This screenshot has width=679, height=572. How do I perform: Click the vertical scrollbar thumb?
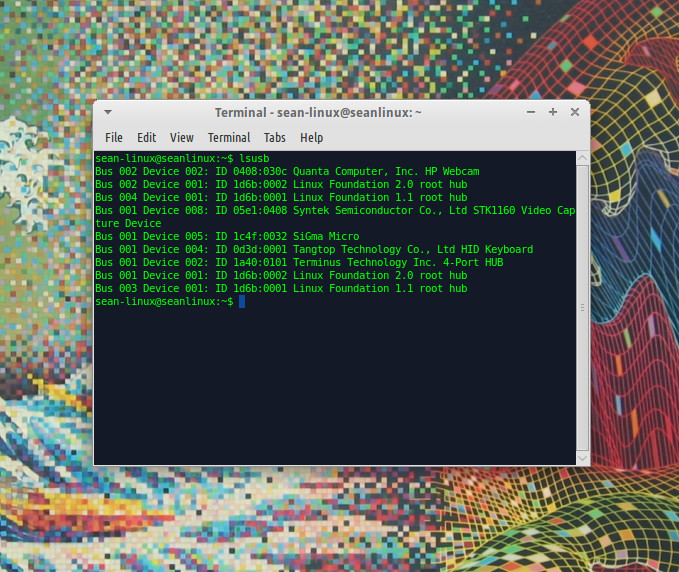[582, 308]
